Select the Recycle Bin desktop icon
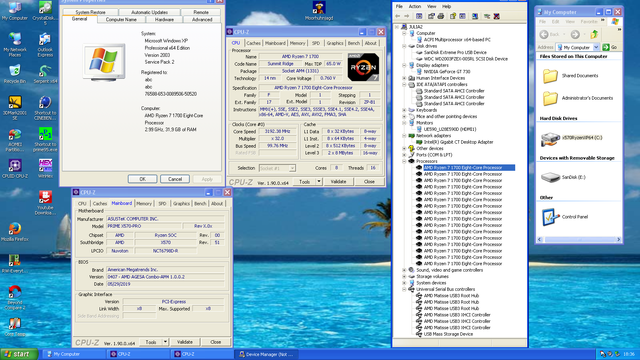The width and height of the screenshot is (640, 360). click(15, 74)
